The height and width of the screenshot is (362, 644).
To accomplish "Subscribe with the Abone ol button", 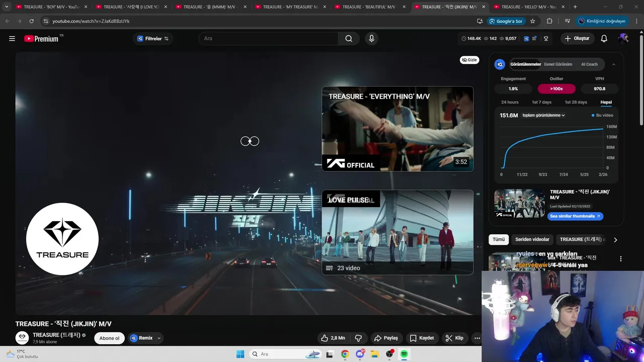I will [109, 338].
